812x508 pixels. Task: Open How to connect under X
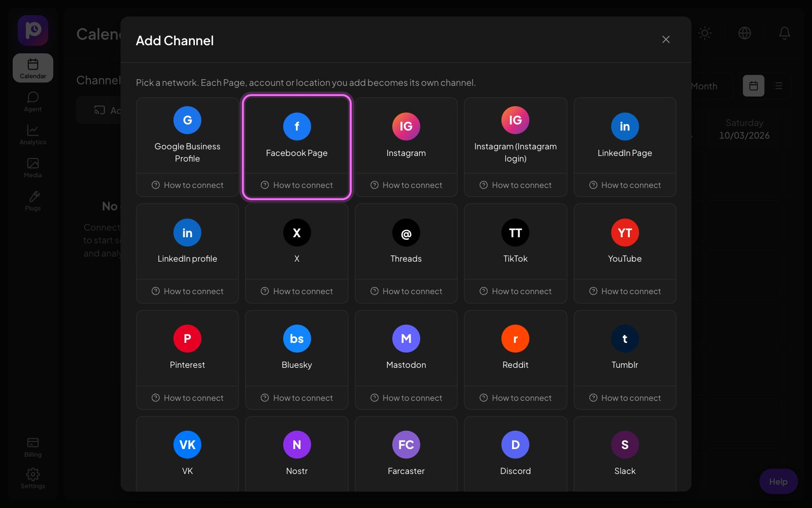(x=297, y=291)
